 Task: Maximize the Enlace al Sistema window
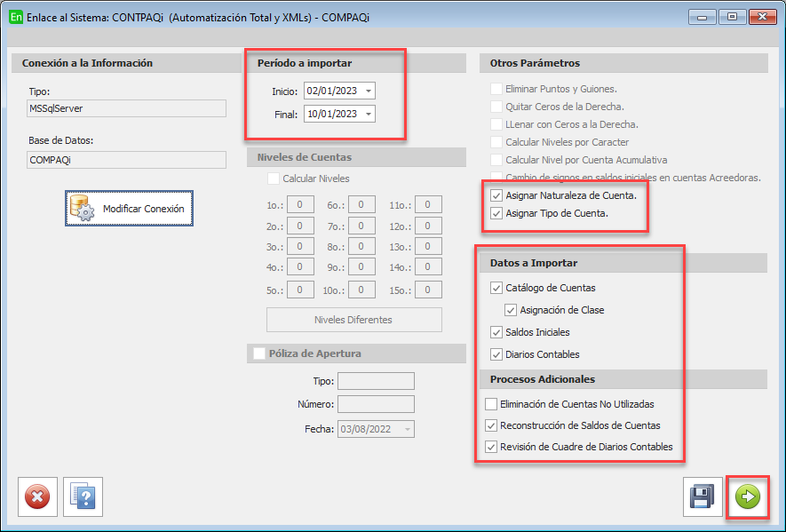(x=732, y=18)
